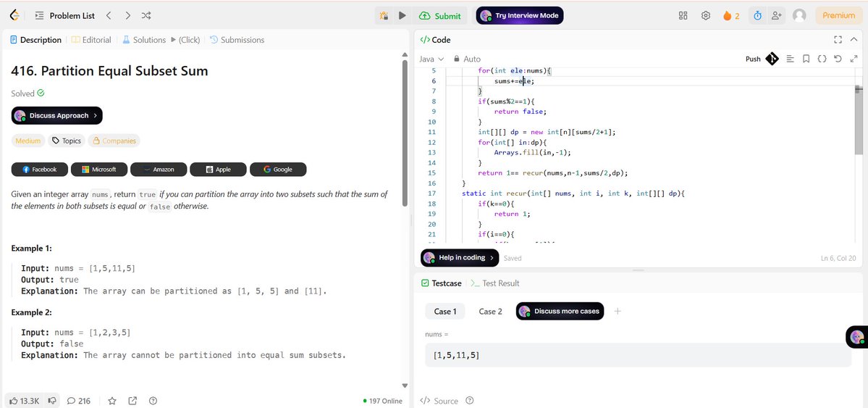
Task: Click the nums input field [1,5,11,5]
Action: click(x=638, y=355)
